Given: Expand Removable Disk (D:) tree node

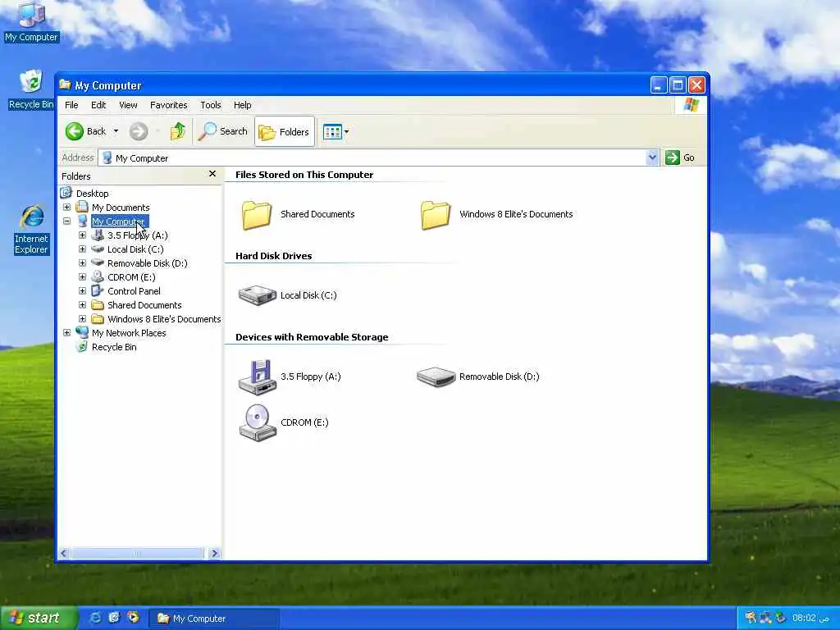Looking at the screenshot, I should coord(83,263).
